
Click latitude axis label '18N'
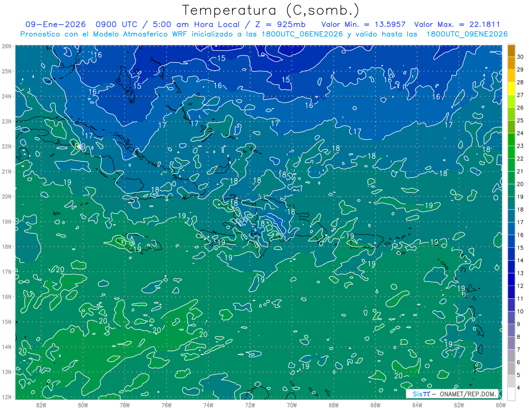[x=7, y=247]
